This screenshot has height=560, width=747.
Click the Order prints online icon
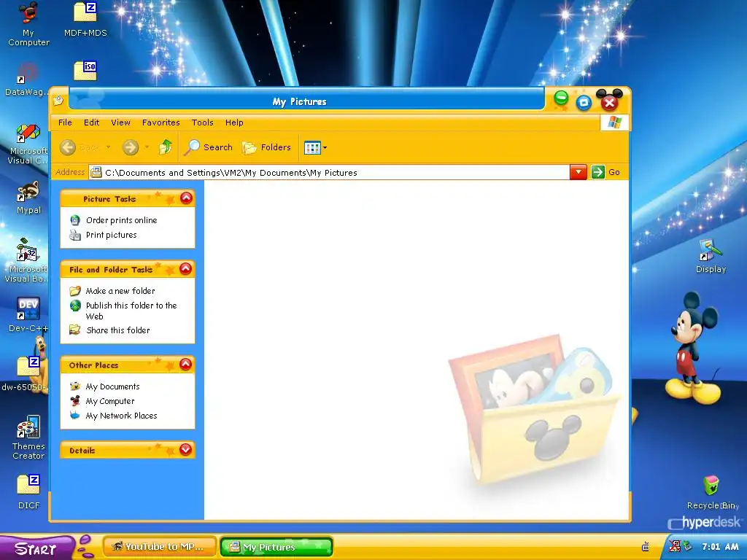click(75, 220)
